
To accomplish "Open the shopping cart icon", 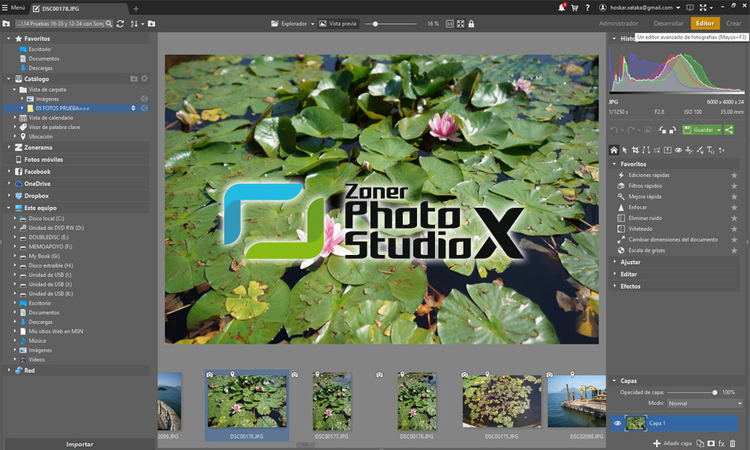I will (x=574, y=8).
